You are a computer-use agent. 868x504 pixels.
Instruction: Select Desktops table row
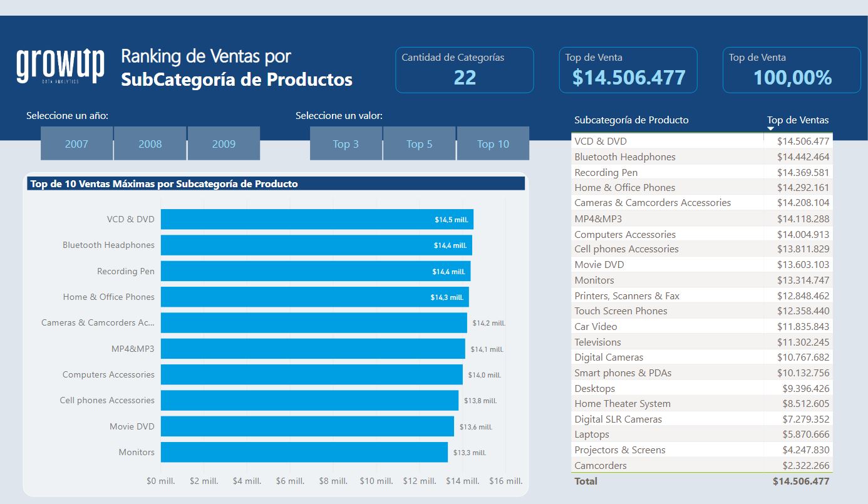point(702,388)
